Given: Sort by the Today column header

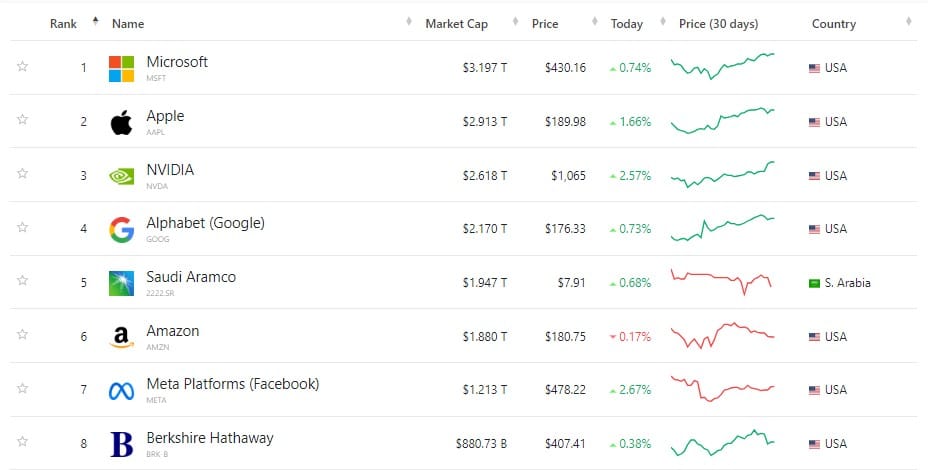Looking at the screenshot, I should (x=627, y=24).
